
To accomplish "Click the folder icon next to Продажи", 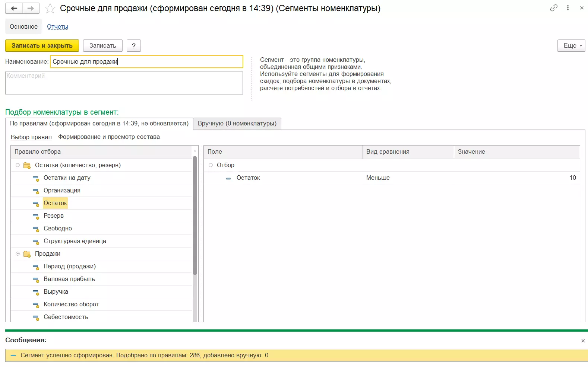I will [27, 254].
